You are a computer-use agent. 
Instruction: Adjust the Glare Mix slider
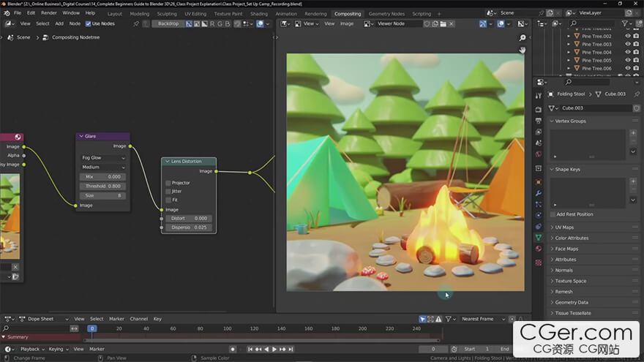103,177
